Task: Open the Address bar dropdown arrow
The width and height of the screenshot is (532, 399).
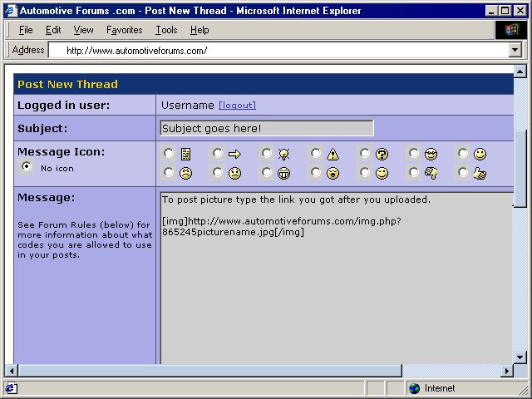Action: (x=515, y=50)
